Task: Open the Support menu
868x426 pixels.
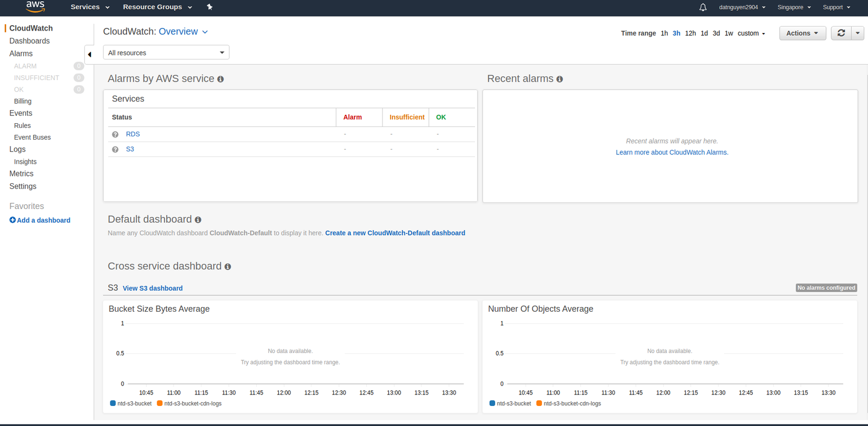Action: [836, 7]
